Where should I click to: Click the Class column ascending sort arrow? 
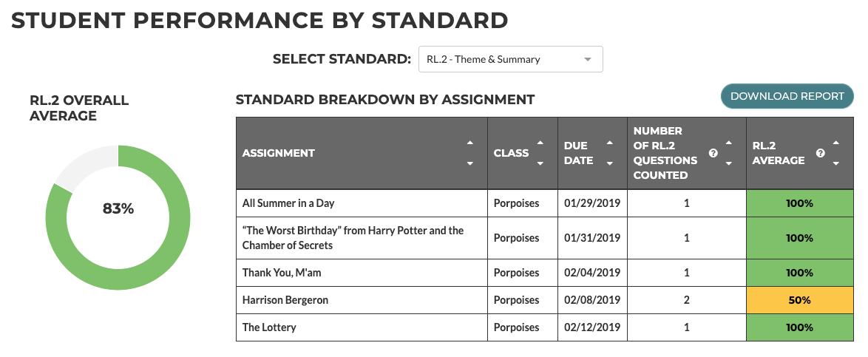(x=540, y=143)
